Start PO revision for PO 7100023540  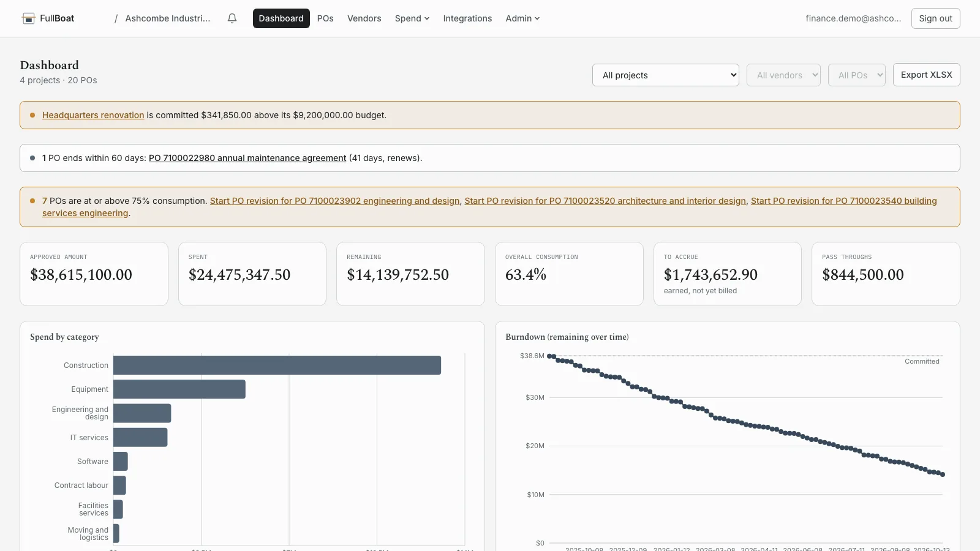coord(843,201)
